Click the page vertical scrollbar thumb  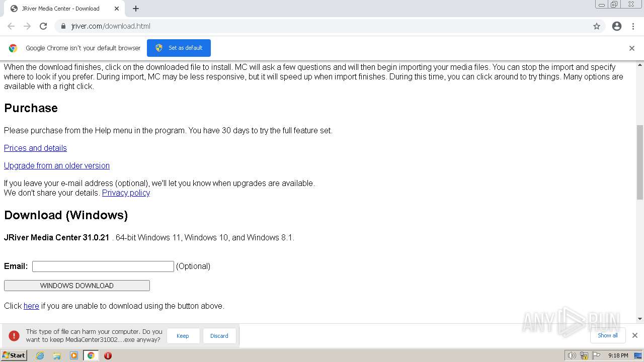click(x=640, y=162)
